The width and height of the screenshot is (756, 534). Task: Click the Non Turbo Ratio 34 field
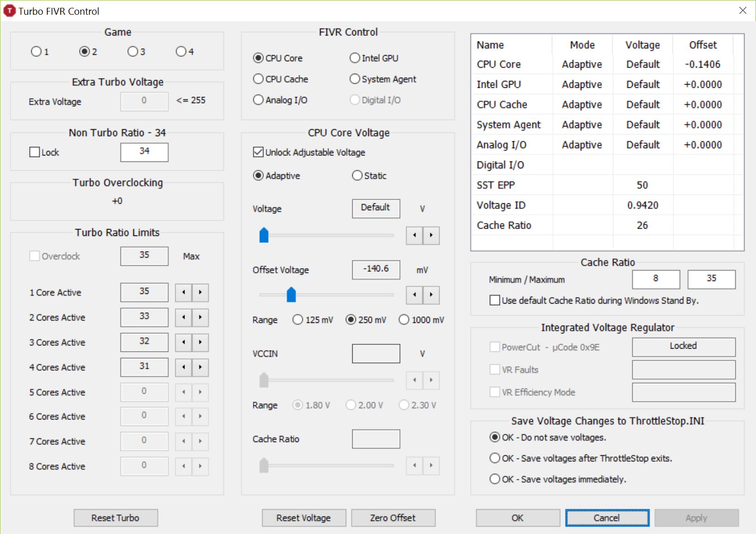pyautogui.click(x=144, y=152)
